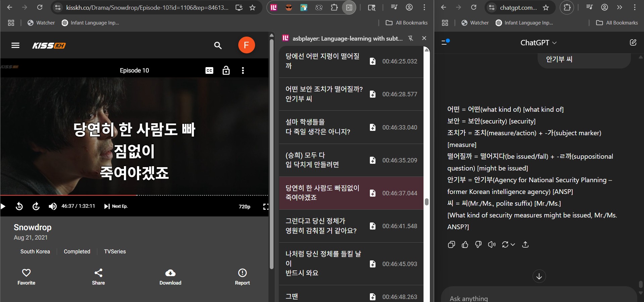
Task: Open Chrome three-dot menu in left window
Action: pos(424,7)
